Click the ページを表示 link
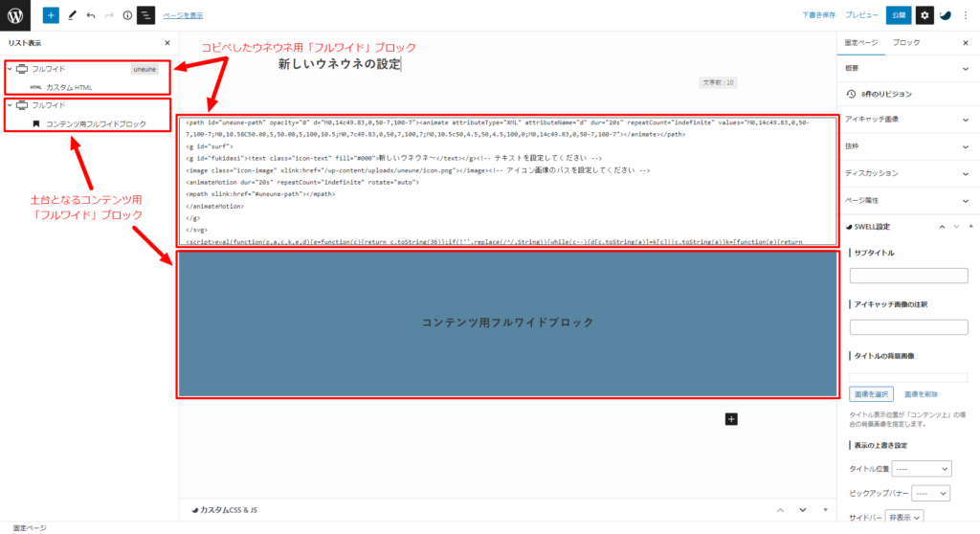 [x=183, y=15]
